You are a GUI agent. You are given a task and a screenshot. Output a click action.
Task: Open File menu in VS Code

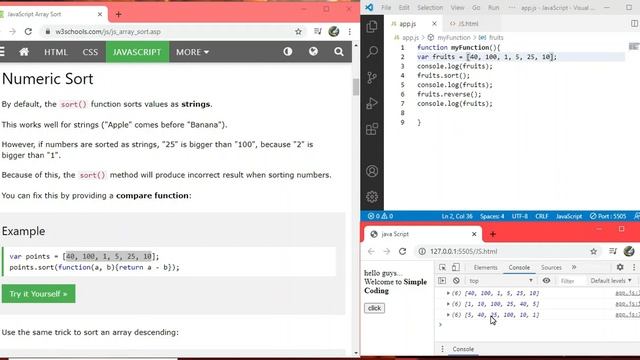tap(386, 7)
